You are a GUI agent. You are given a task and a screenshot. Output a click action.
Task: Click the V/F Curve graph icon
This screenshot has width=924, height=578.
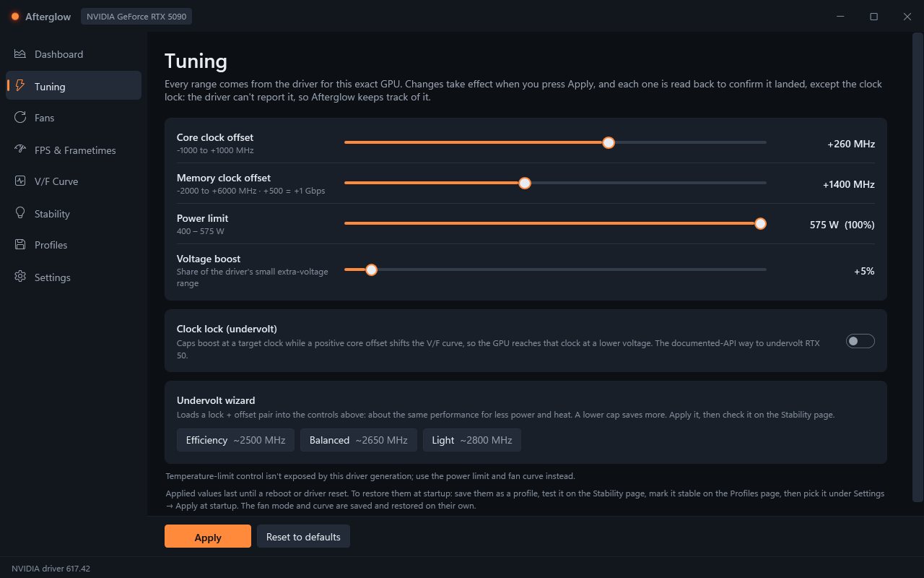point(20,181)
